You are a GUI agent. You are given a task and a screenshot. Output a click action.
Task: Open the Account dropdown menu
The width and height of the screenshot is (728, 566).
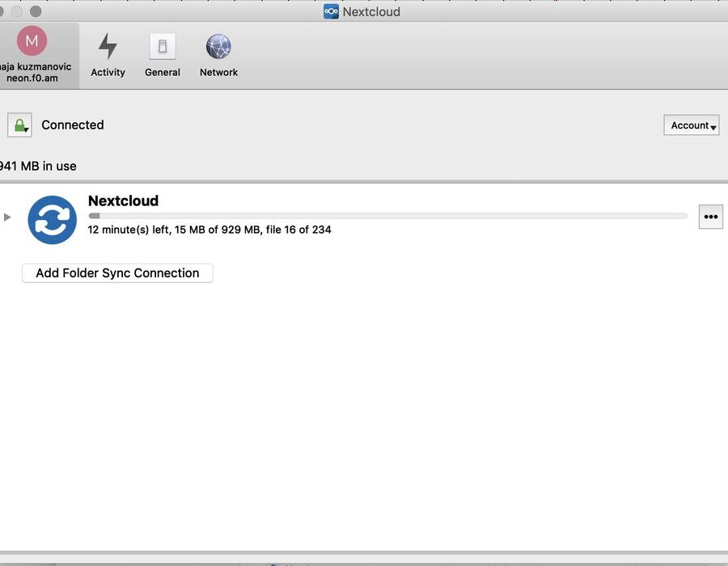692,125
